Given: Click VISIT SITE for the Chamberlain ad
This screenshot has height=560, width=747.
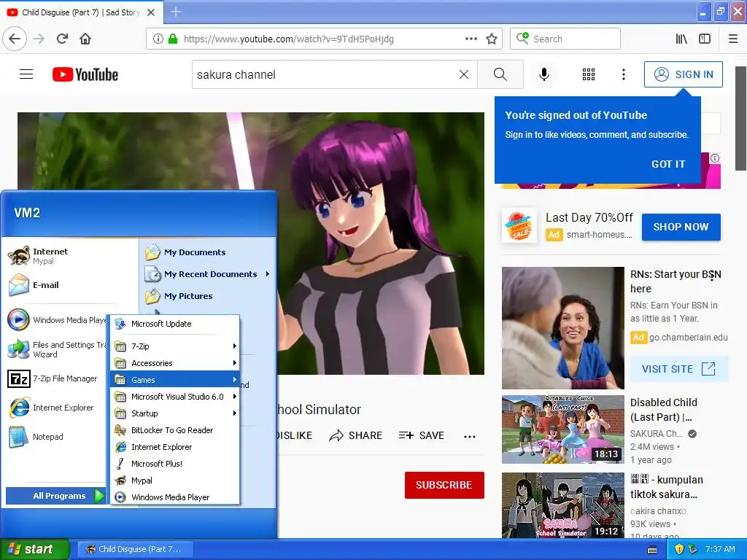Looking at the screenshot, I should [678, 368].
